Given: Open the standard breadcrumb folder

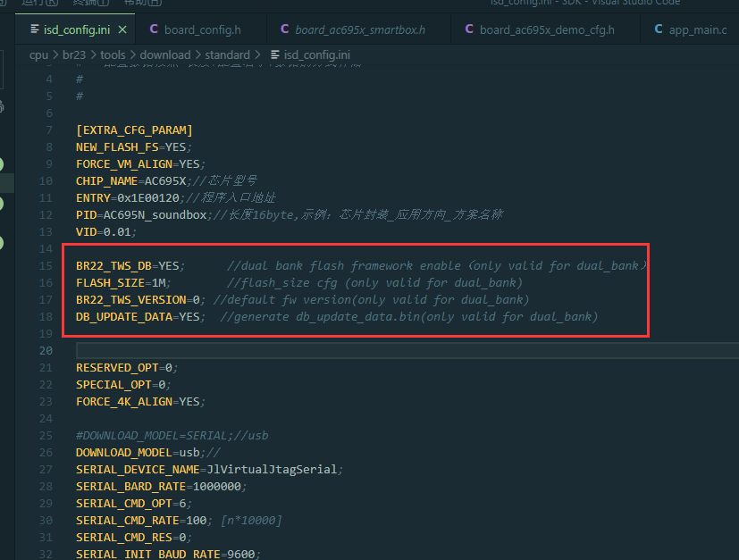Looking at the screenshot, I should (x=227, y=55).
